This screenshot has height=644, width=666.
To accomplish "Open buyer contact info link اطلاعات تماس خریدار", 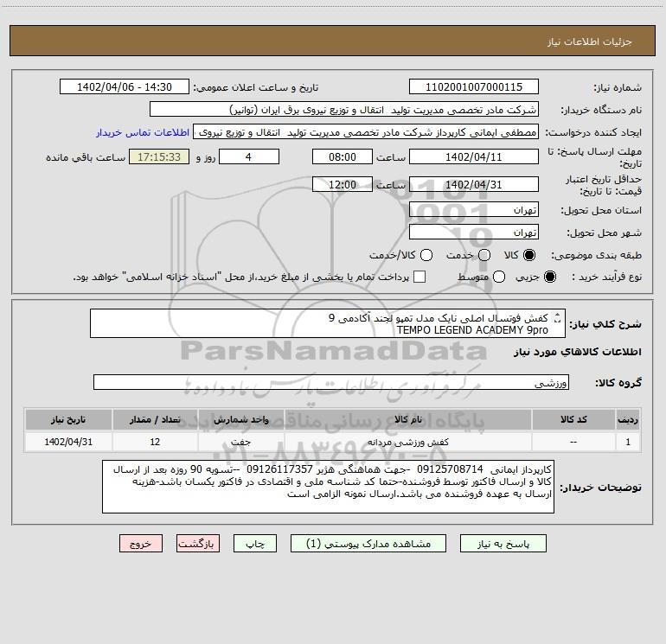I will tap(143, 132).
